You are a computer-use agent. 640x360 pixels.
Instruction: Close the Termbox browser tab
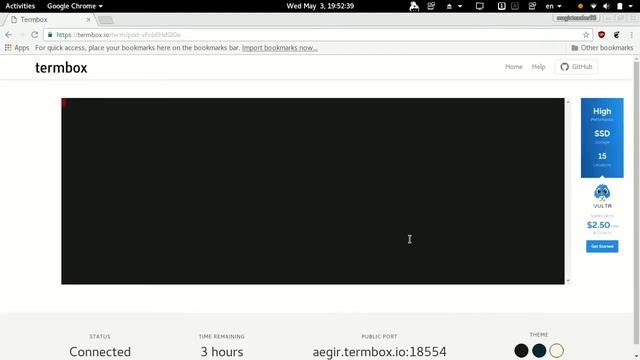coord(88,20)
